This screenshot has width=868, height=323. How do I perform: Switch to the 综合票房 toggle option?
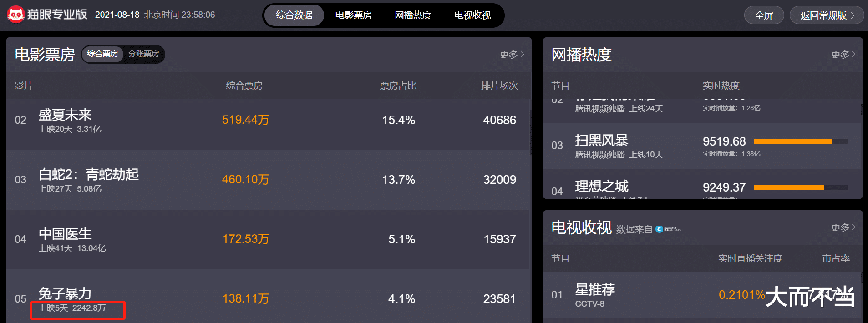click(x=102, y=54)
